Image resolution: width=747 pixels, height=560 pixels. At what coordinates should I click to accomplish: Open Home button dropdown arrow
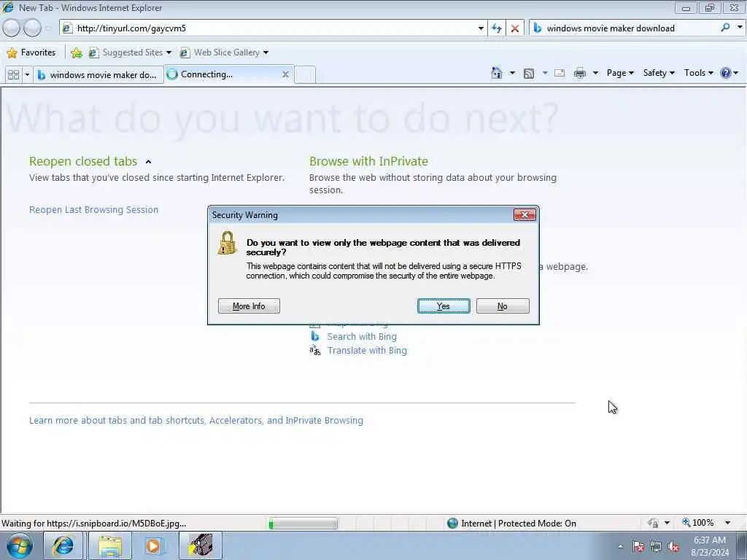(x=512, y=73)
